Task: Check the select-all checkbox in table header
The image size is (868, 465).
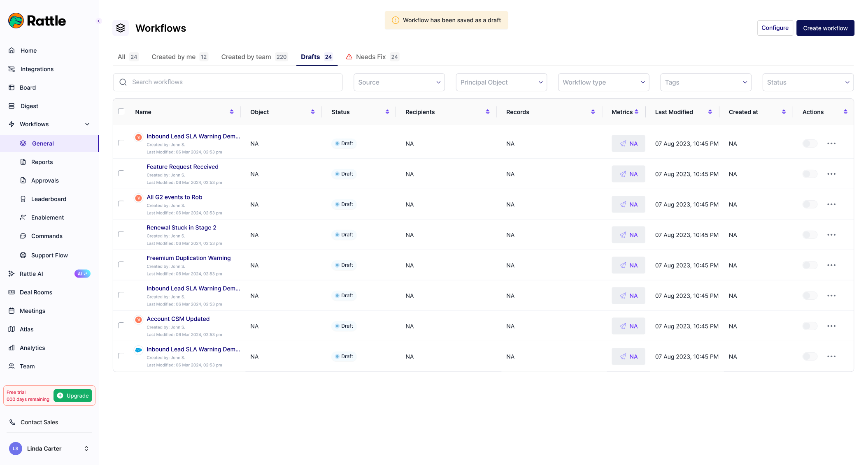Action: pyautogui.click(x=121, y=111)
